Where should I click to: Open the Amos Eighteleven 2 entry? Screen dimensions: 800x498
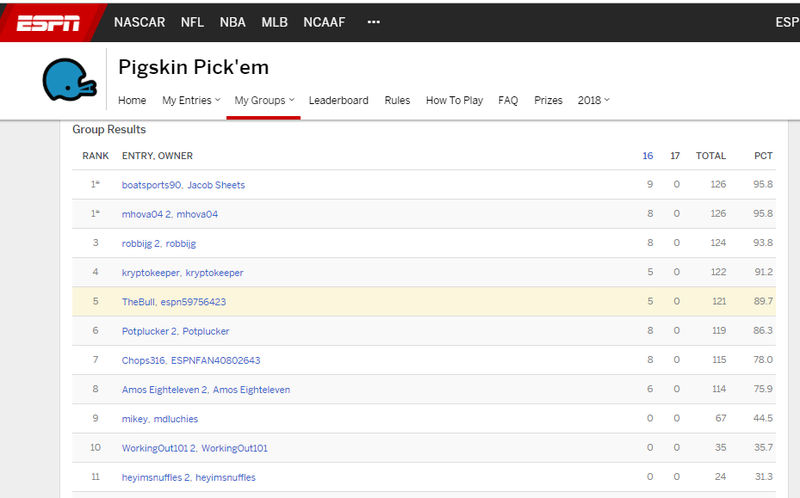coord(206,390)
